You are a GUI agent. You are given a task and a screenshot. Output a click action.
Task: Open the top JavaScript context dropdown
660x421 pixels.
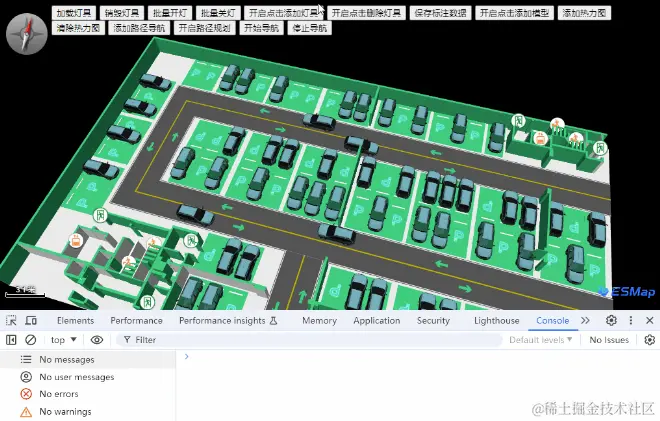(x=64, y=340)
